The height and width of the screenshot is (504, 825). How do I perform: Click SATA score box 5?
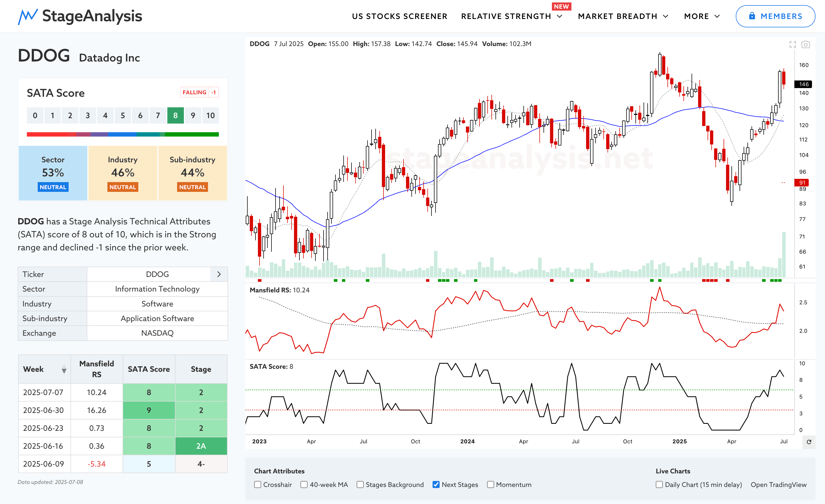coord(123,115)
